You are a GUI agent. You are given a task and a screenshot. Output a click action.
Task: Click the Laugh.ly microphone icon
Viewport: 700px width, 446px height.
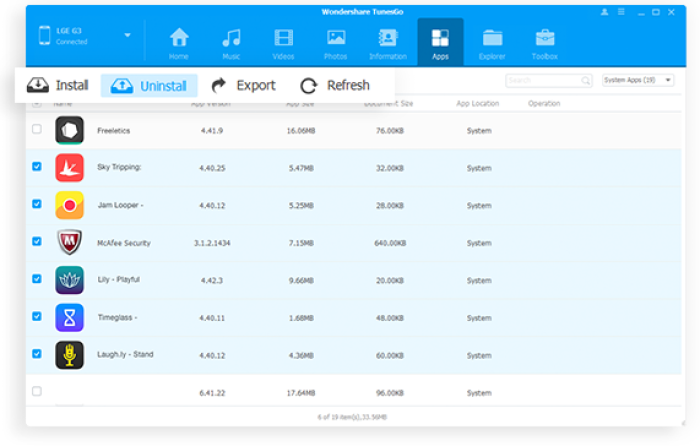[x=69, y=355]
